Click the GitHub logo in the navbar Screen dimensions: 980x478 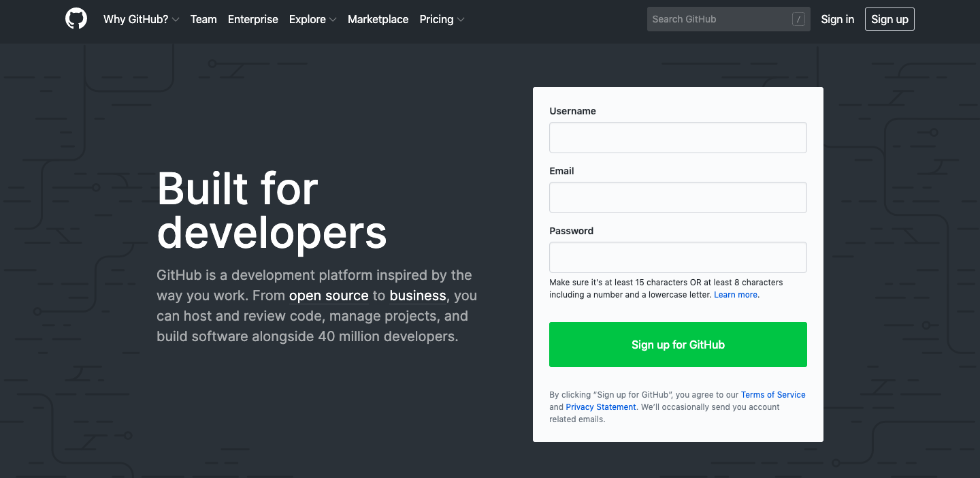[x=76, y=18]
